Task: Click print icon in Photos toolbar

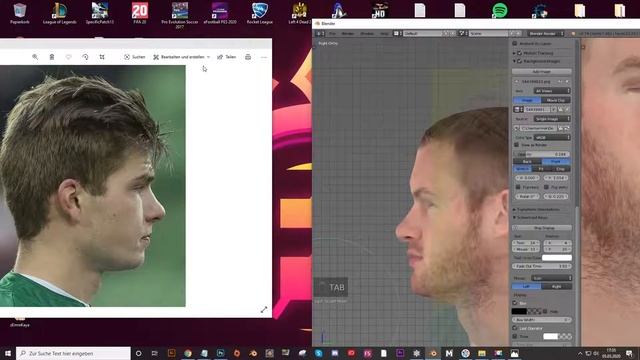Action: (x=248, y=57)
